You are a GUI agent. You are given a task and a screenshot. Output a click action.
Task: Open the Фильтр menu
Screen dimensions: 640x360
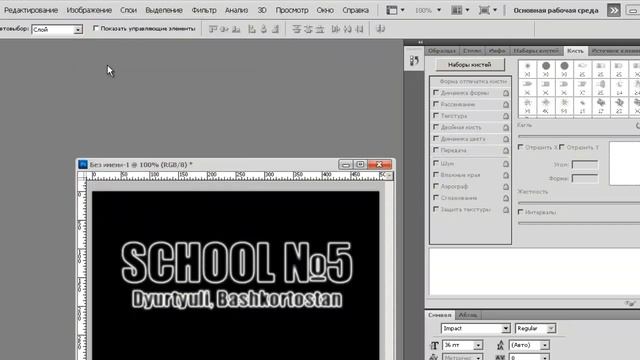tap(204, 10)
